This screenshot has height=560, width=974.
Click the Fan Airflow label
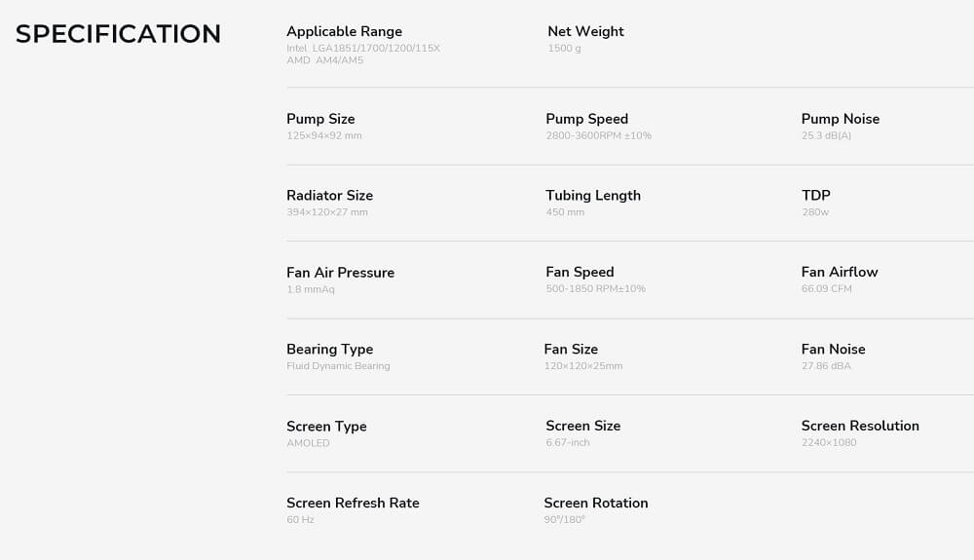(x=839, y=272)
